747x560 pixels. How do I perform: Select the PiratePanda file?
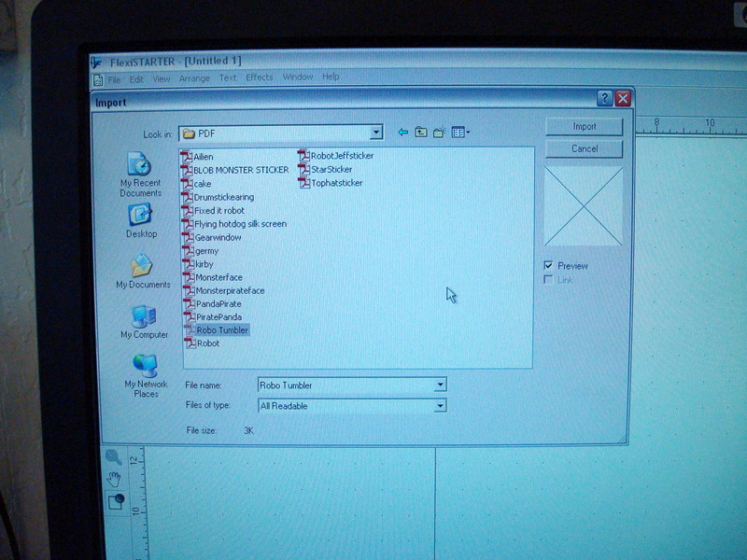pyautogui.click(x=214, y=316)
